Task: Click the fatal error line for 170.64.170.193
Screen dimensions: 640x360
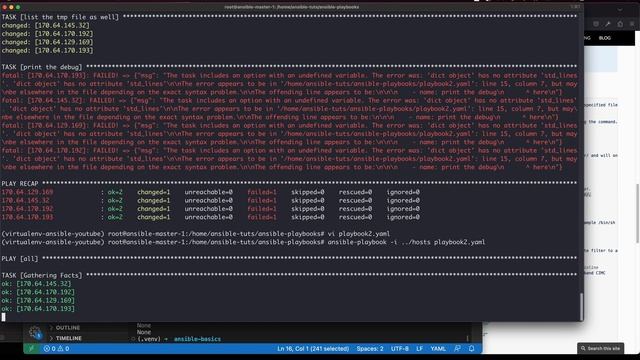Action: [x=289, y=84]
